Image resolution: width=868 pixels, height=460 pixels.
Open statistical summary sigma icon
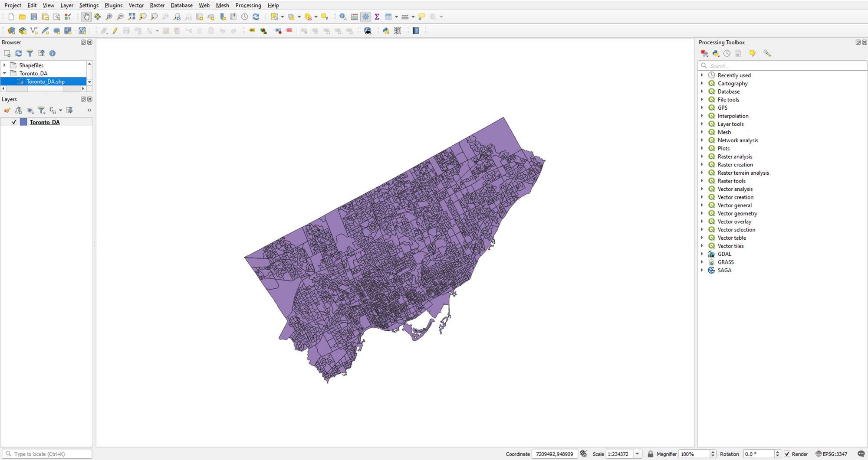tap(377, 17)
